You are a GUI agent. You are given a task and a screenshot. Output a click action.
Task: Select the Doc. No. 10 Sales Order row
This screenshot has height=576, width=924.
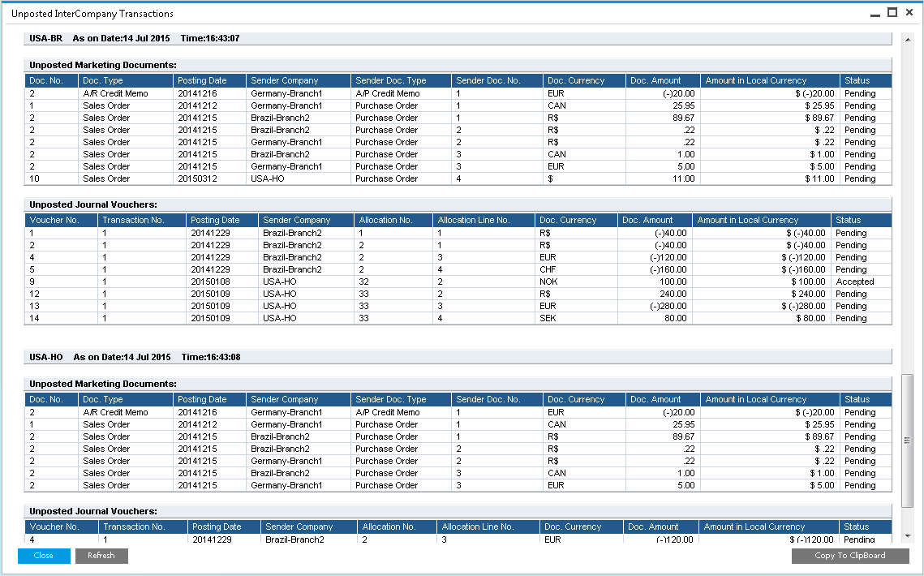pos(458,178)
